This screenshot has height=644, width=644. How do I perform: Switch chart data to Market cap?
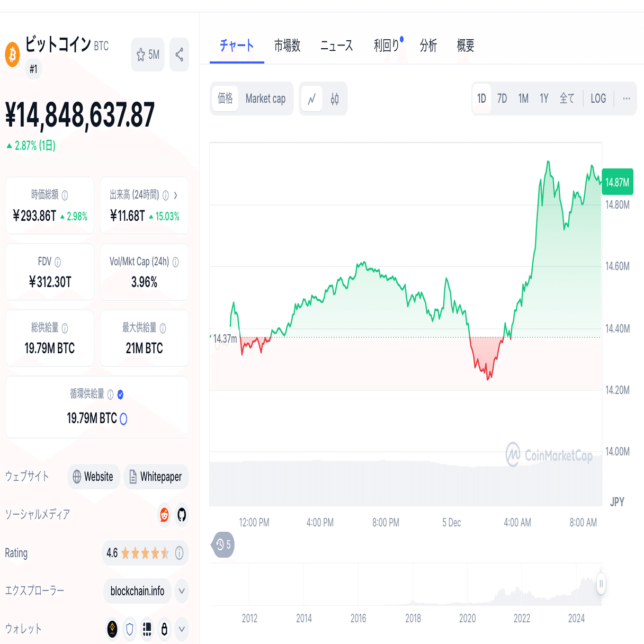tap(265, 99)
